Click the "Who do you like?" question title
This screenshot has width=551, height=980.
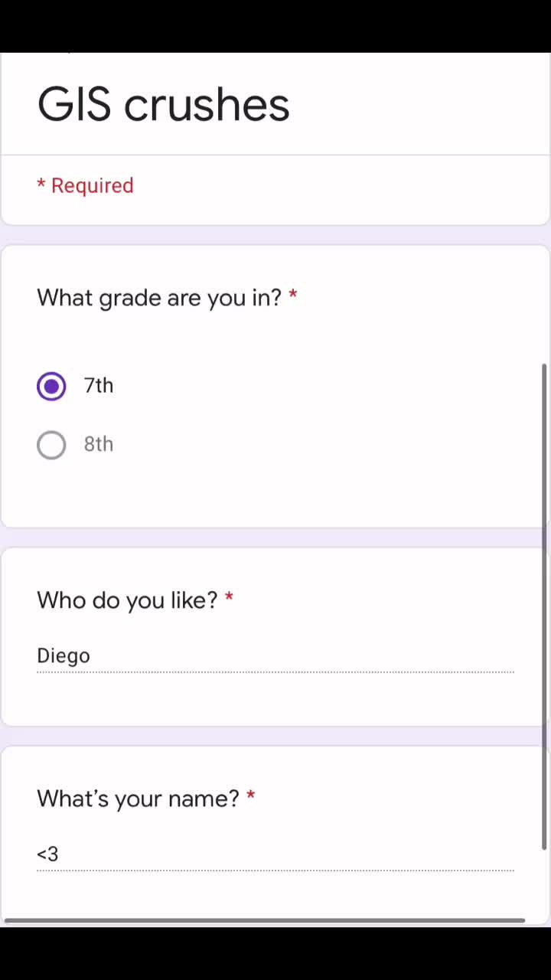pos(127,600)
